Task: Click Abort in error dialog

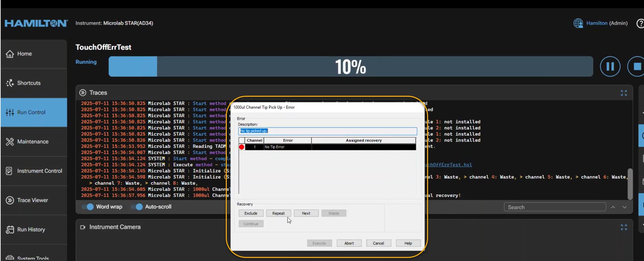Action: click(349, 243)
